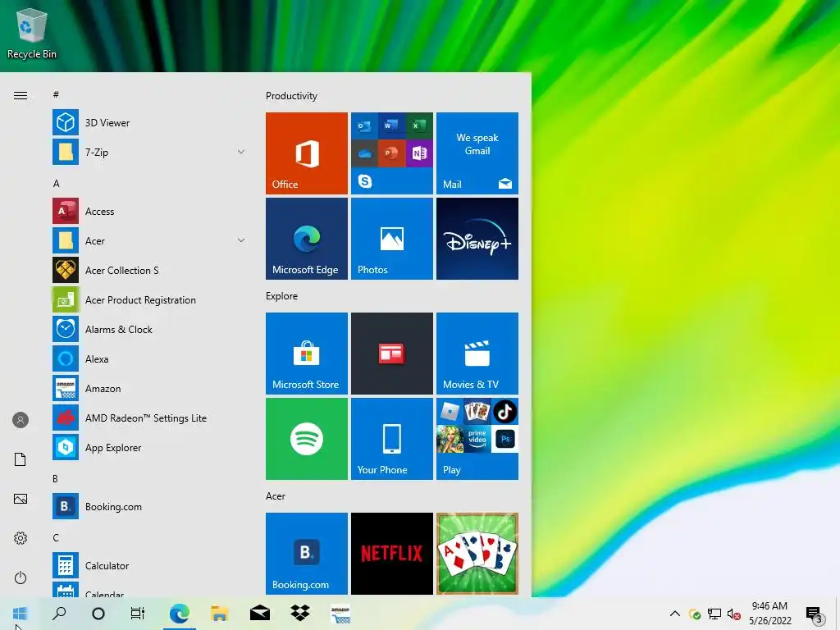Click the # section header
The width and height of the screenshot is (840, 630).
(56, 94)
